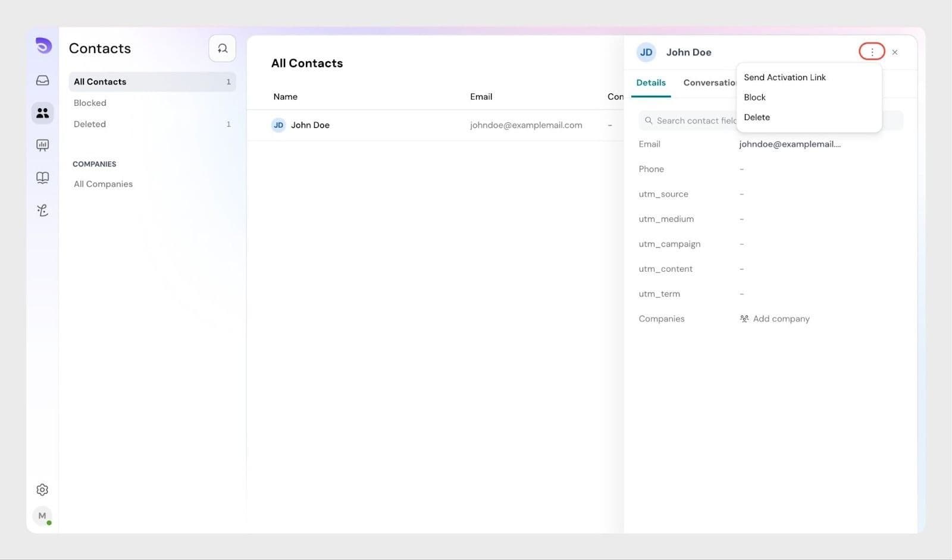Image resolution: width=952 pixels, height=560 pixels.
Task: Open Deleted contacts list
Action: pos(90,124)
